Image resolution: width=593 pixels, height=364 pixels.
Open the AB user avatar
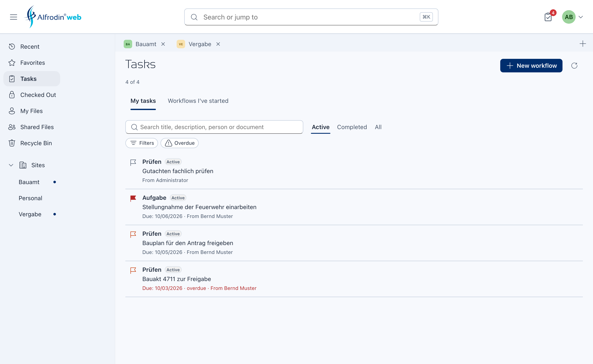click(x=568, y=17)
